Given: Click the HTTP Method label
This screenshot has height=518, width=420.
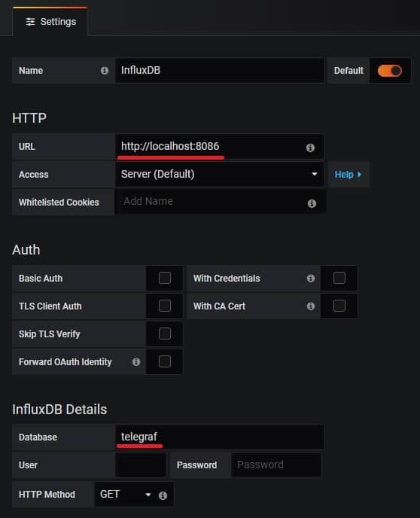Looking at the screenshot, I should pyautogui.click(x=47, y=494).
